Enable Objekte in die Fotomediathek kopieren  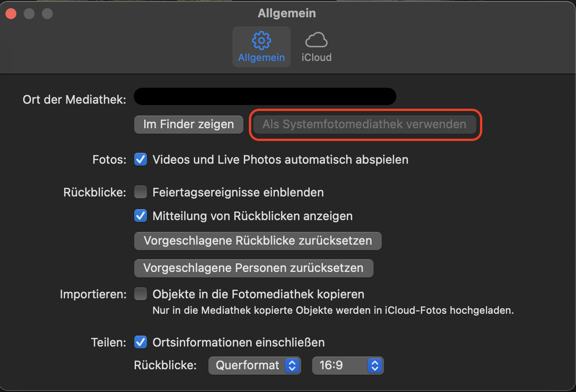coord(141,294)
